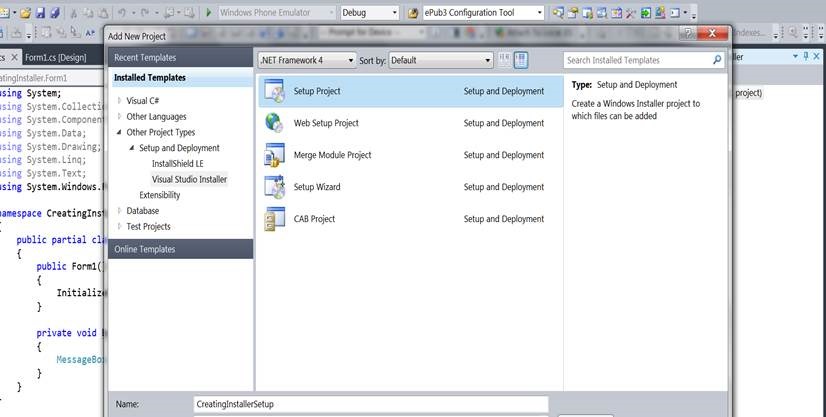Viewport: 826px width, 417px height.
Task: Expand the Visual C# tree node
Action: pos(120,100)
